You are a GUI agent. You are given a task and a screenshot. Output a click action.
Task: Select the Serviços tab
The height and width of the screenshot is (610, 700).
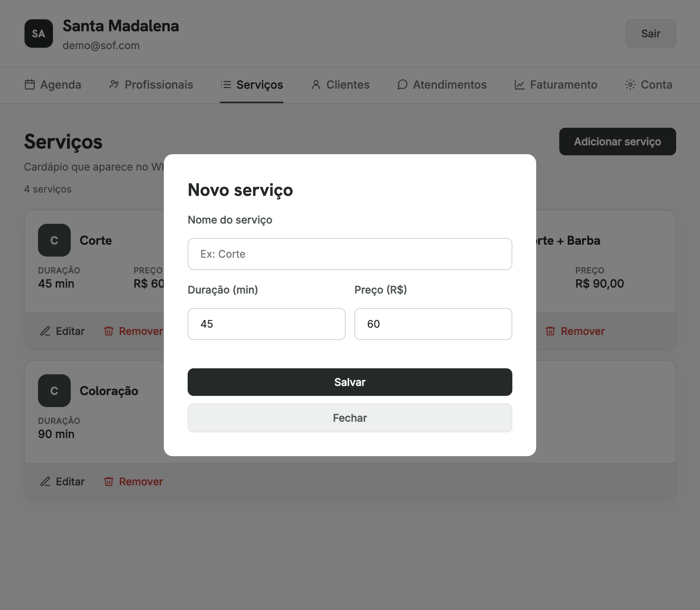252,85
